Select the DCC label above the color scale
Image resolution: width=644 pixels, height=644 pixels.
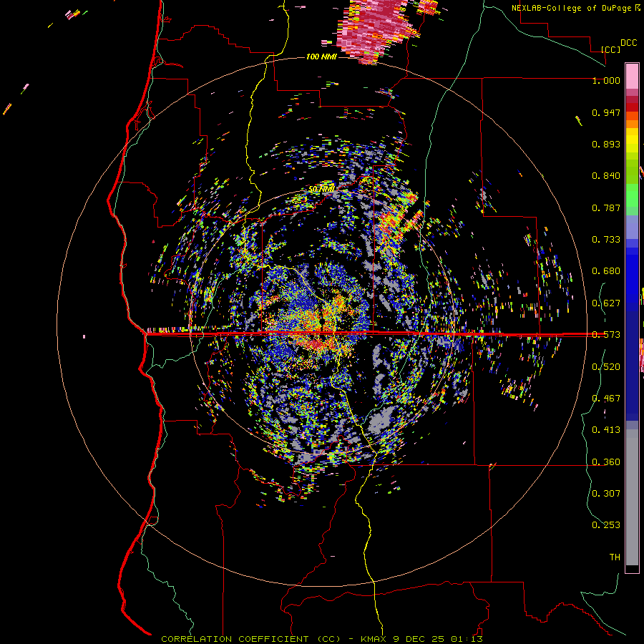[628, 43]
